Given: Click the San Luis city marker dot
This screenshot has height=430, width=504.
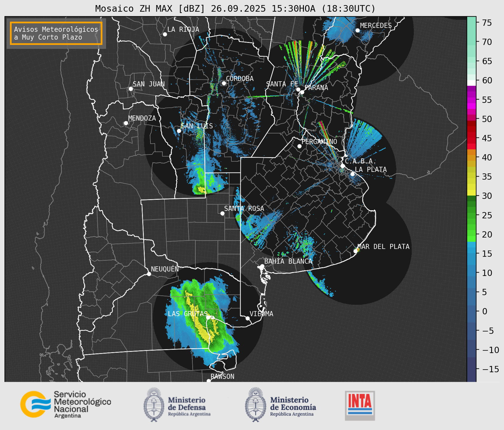Looking at the screenshot, I should [179, 131].
